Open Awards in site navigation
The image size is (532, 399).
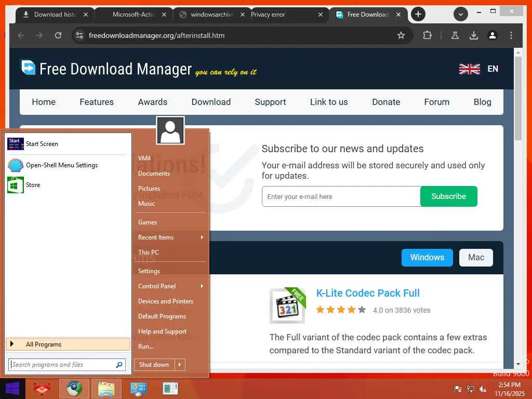(x=153, y=102)
